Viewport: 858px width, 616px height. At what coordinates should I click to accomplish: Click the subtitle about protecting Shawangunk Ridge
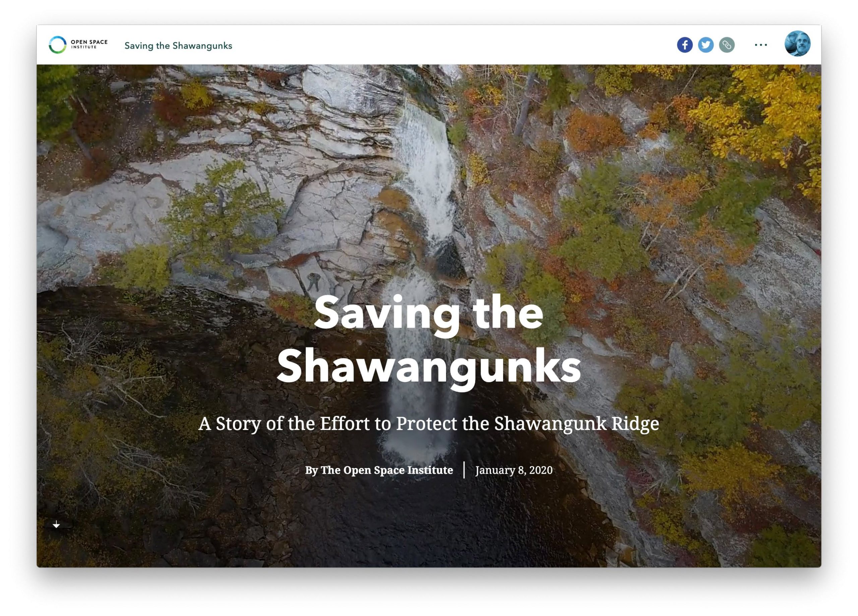point(429,423)
